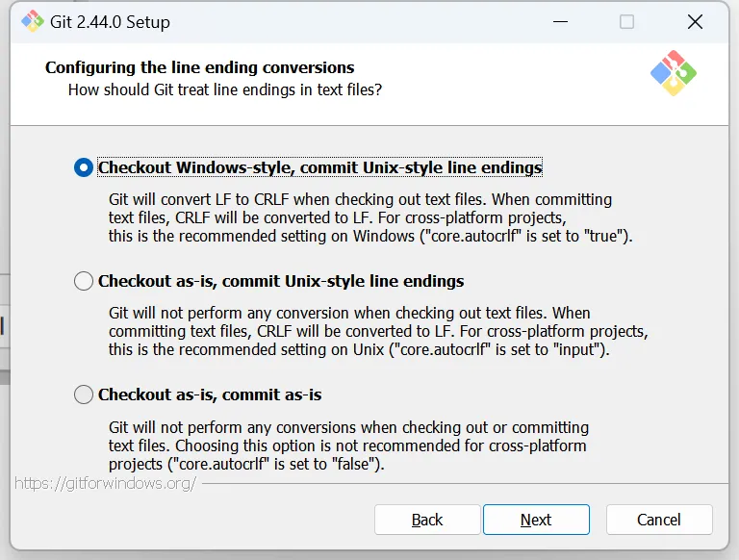Close the Git Setup dialog

[x=695, y=22]
